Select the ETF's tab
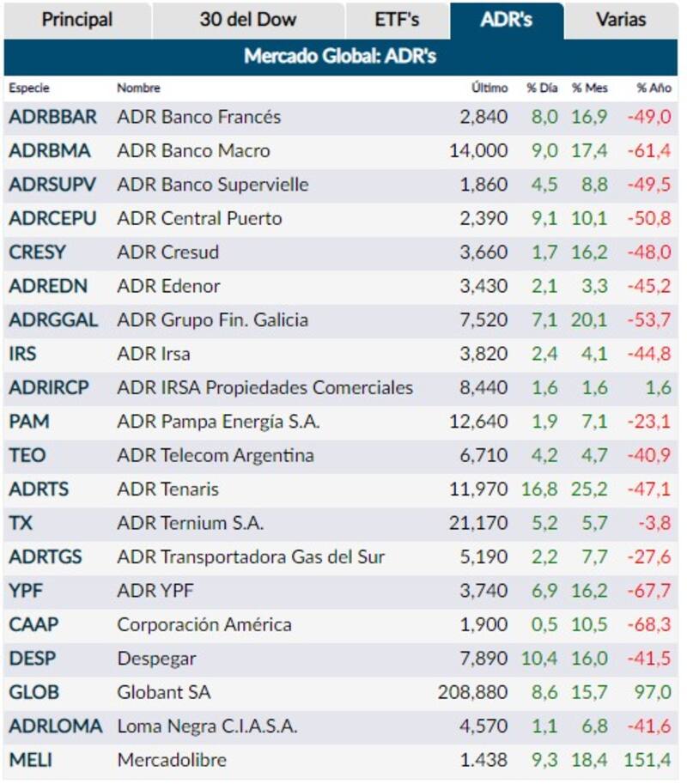Screen dimensions: 687x784 click(x=397, y=20)
